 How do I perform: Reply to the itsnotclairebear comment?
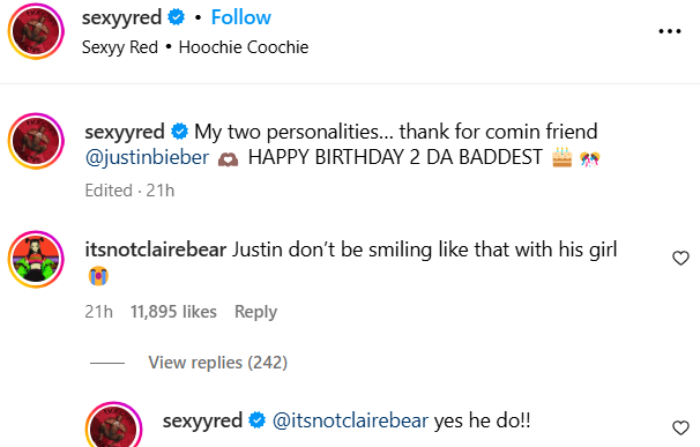[x=255, y=312]
